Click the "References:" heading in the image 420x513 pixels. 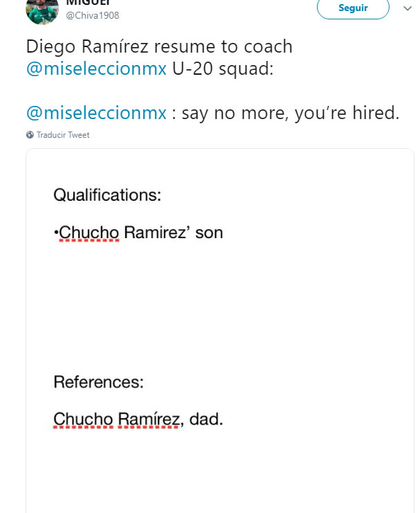coord(98,381)
